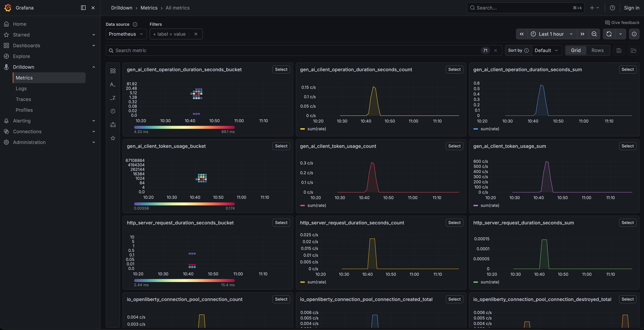Open Home from the sidebar
Screen dimensions: 644x330
point(19,24)
